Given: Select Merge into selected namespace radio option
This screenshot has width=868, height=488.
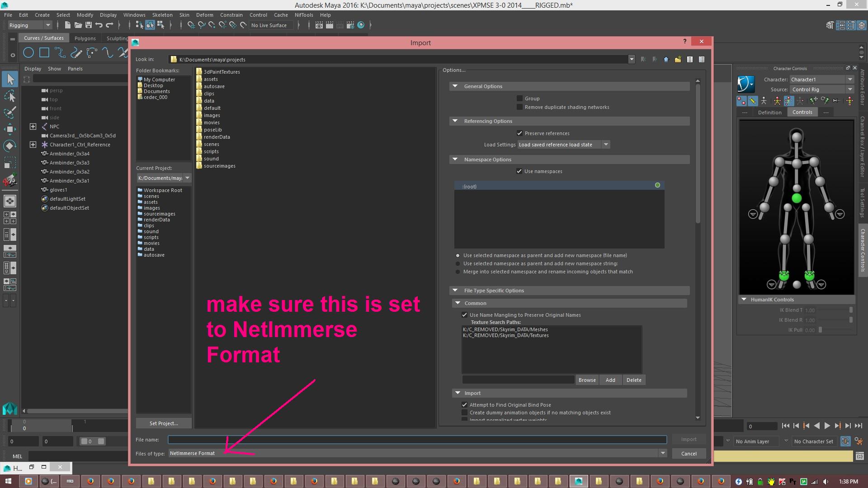Looking at the screenshot, I should (458, 272).
